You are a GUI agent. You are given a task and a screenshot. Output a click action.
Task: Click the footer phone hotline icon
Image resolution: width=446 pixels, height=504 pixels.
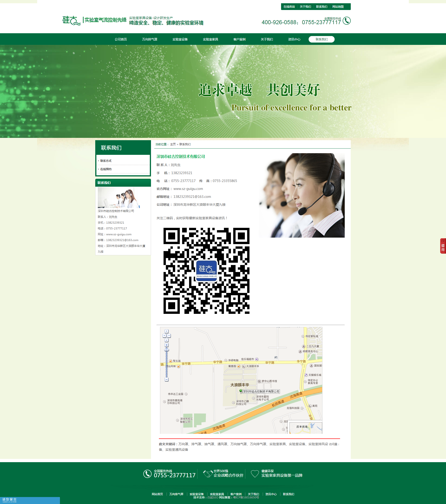147,474
